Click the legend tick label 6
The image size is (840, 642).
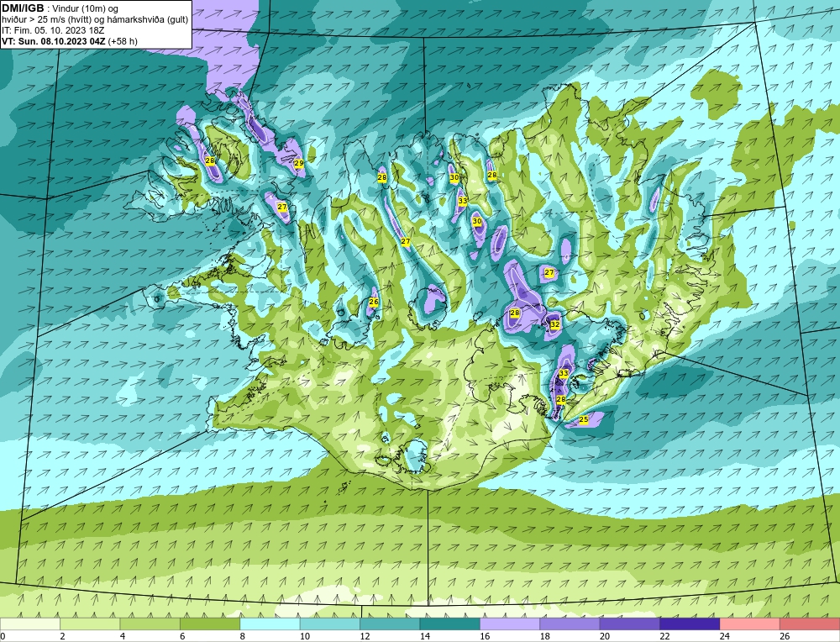pos(182,636)
